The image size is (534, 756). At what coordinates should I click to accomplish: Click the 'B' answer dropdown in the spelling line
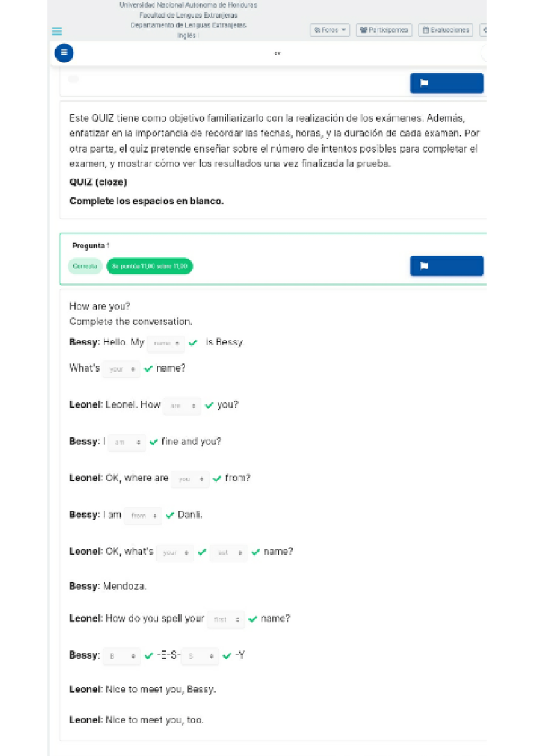tap(121, 655)
